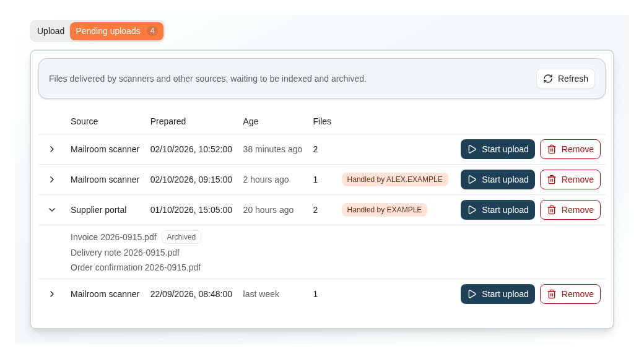Screen dimensions: 644x359
Task: Expand the last week Mailroom scanner row
Action: [52, 294]
